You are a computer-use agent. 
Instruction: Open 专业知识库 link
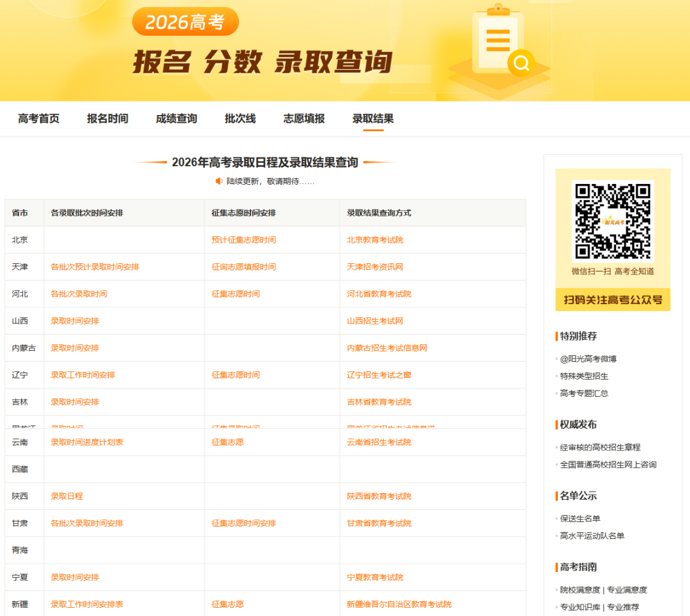(x=580, y=607)
